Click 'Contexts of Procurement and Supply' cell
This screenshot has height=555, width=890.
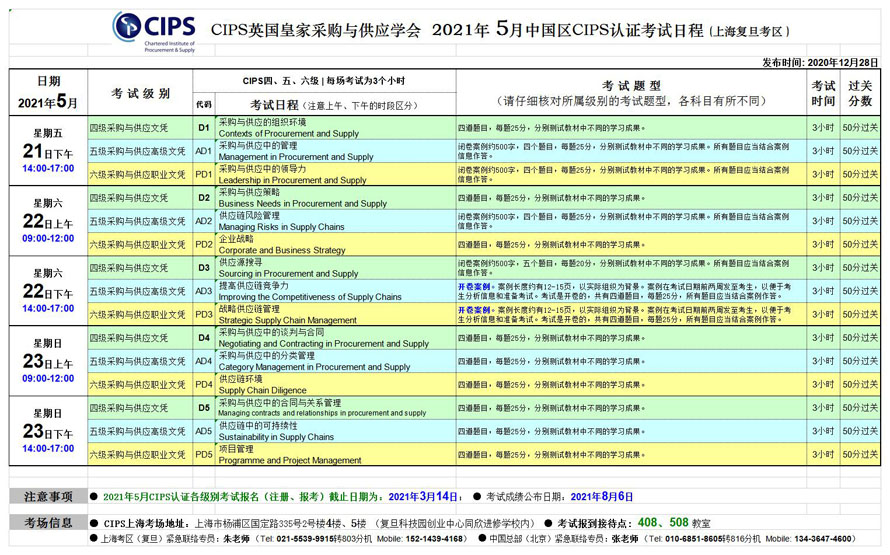[x=336, y=128]
